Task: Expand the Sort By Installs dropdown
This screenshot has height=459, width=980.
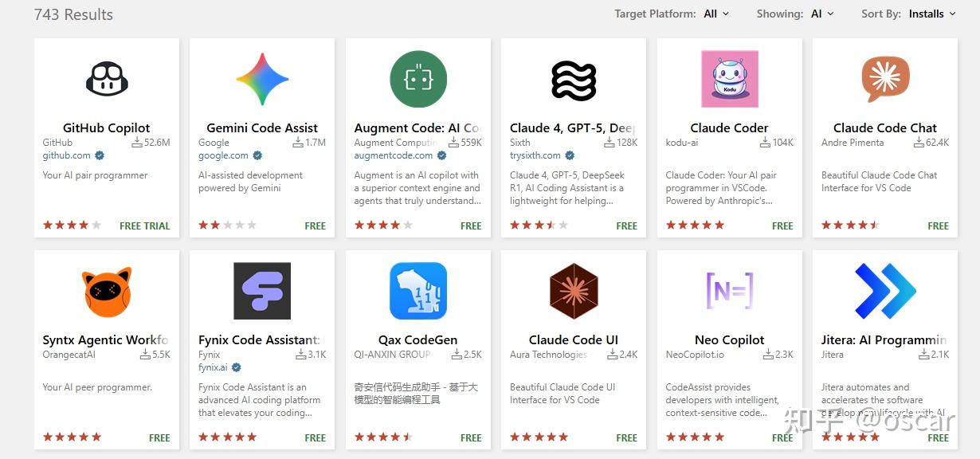Action: (x=932, y=14)
